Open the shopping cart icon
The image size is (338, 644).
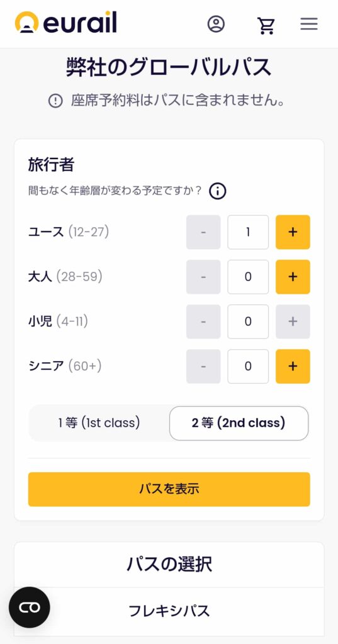(266, 25)
